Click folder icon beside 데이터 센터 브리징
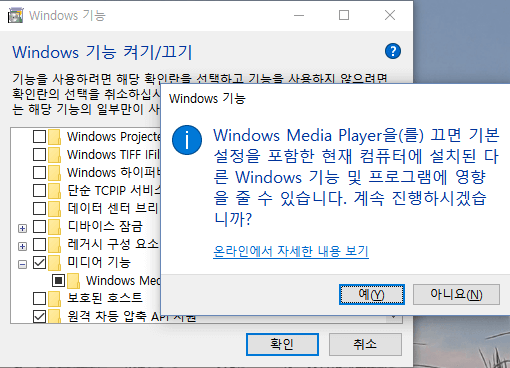510x368 pixels. point(54,209)
